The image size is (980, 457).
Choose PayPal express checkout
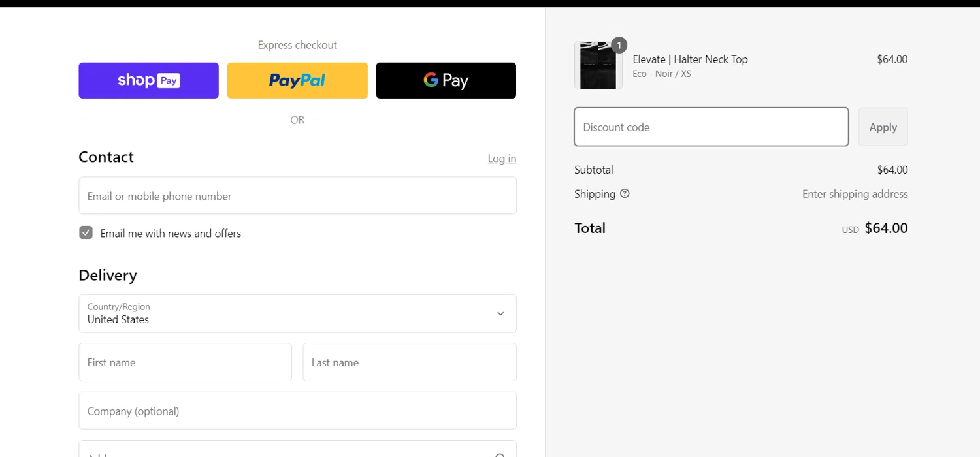[x=297, y=80]
